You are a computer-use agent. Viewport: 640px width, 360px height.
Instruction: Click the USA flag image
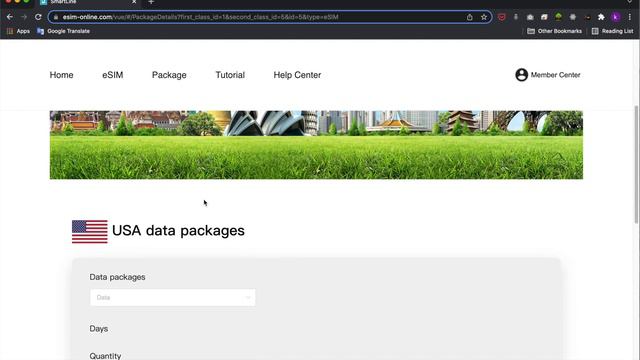click(90, 231)
